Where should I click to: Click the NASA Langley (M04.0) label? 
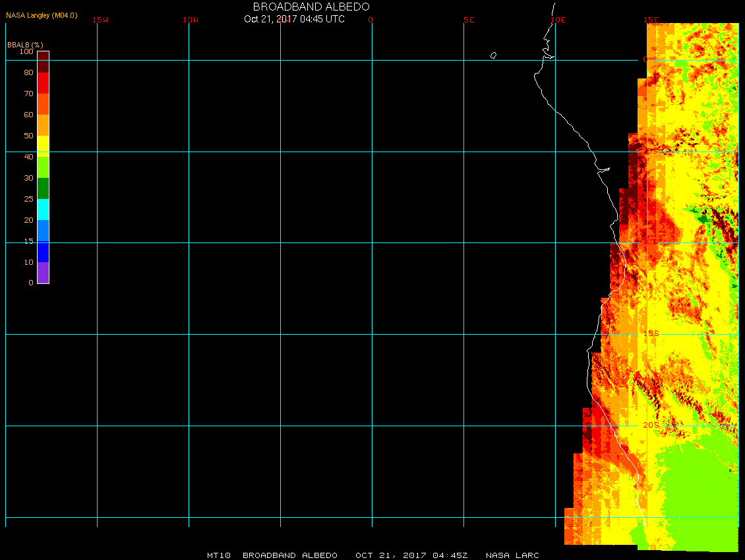pyautogui.click(x=42, y=15)
